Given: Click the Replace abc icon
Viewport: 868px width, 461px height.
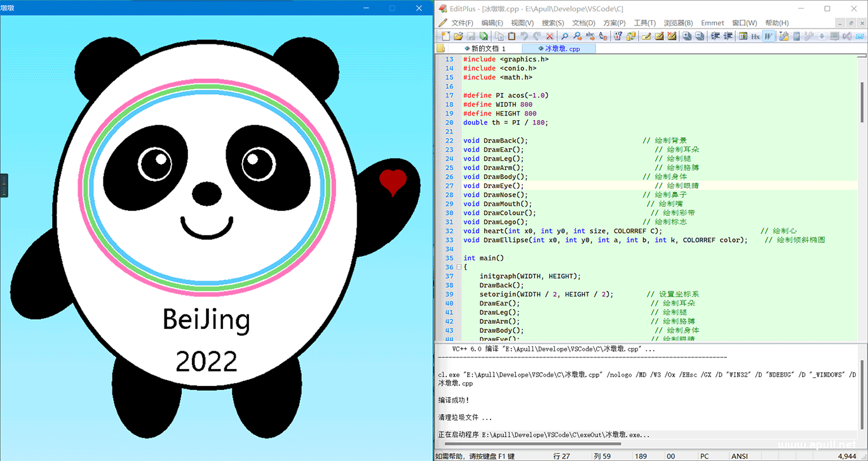Looking at the screenshot, I should coord(590,36).
